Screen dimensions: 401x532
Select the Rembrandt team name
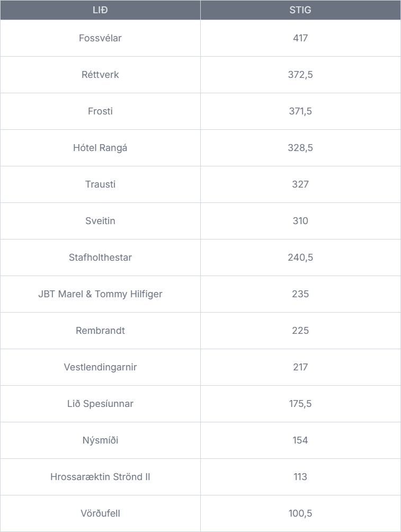(x=100, y=331)
